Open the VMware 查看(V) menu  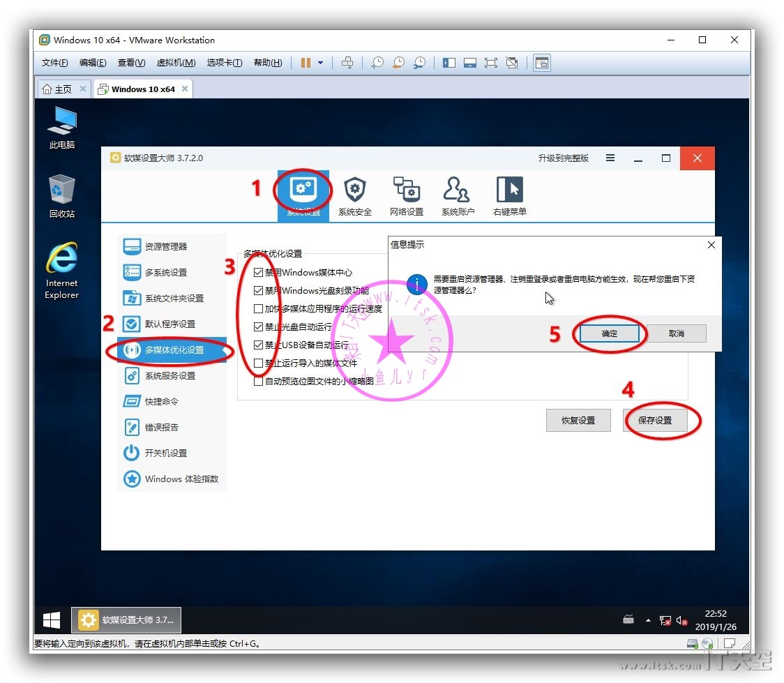[132, 63]
